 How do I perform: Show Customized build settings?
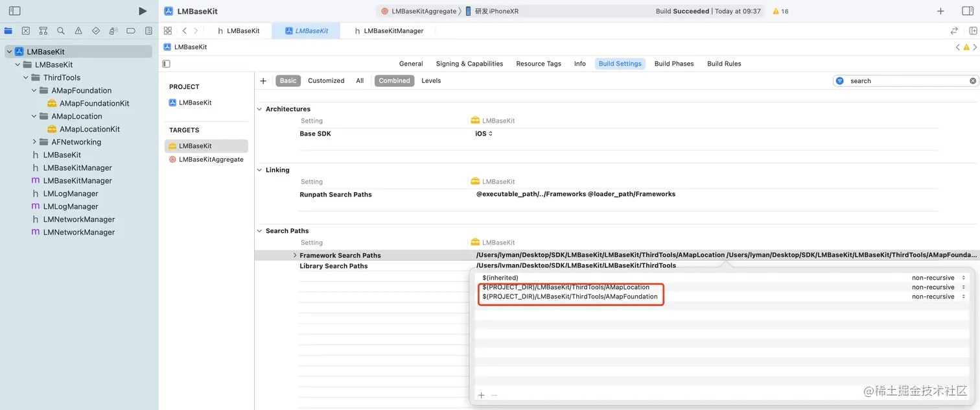coord(326,81)
